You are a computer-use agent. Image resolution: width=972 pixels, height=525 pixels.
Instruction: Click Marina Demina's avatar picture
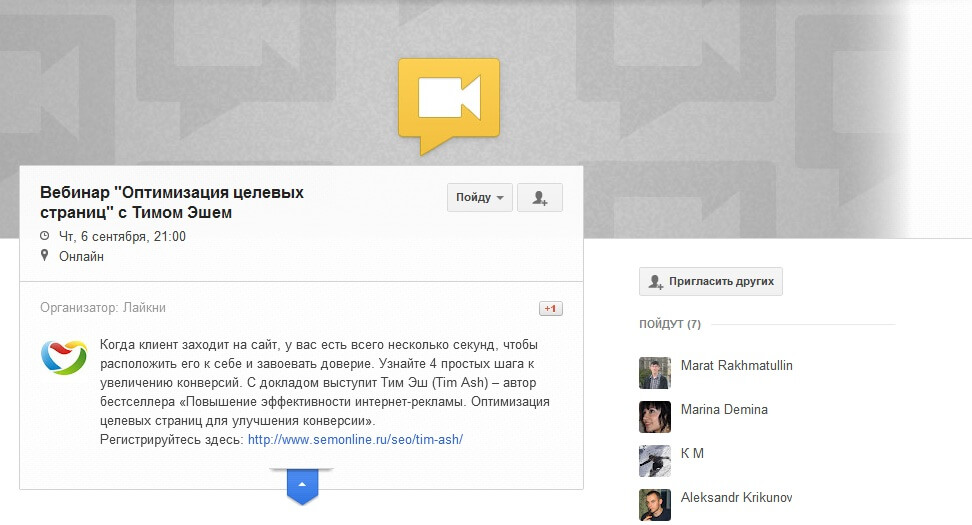click(654, 416)
